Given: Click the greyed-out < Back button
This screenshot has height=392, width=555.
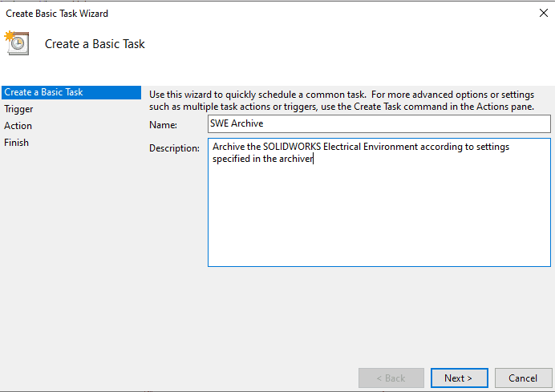Looking at the screenshot, I should tap(391, 378).
